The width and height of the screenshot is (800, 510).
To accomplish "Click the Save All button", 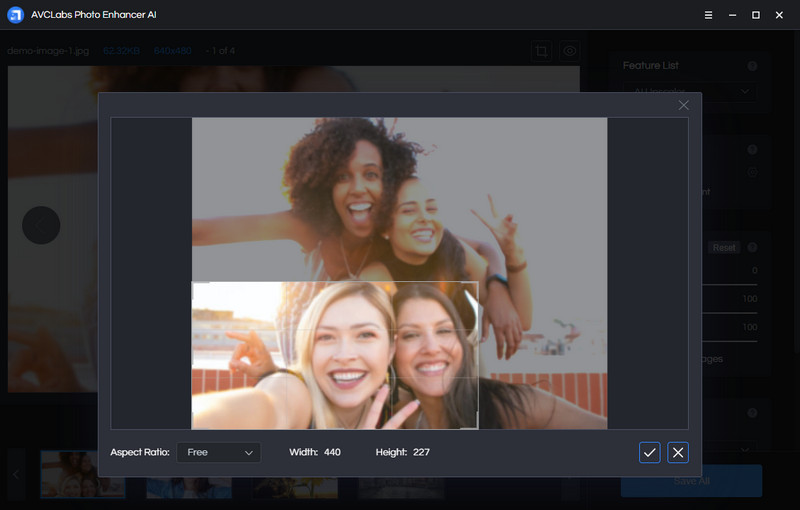I will pos(691,481).
